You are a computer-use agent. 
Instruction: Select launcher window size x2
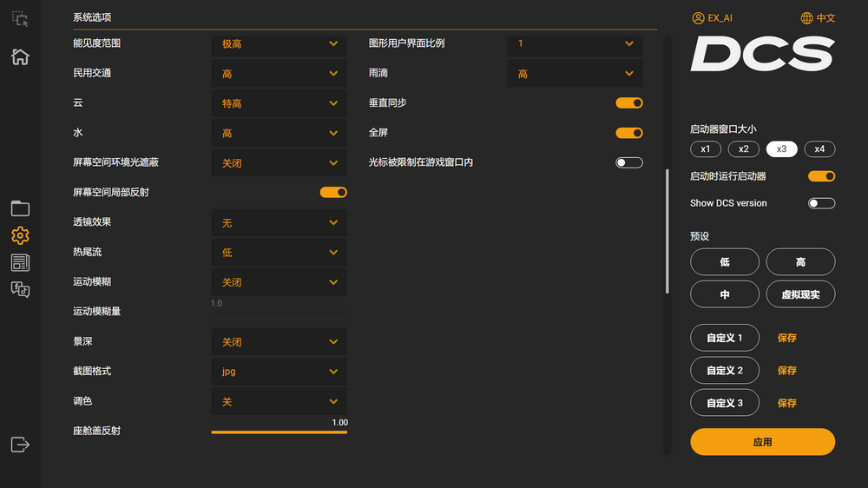(x=744, y=148)
